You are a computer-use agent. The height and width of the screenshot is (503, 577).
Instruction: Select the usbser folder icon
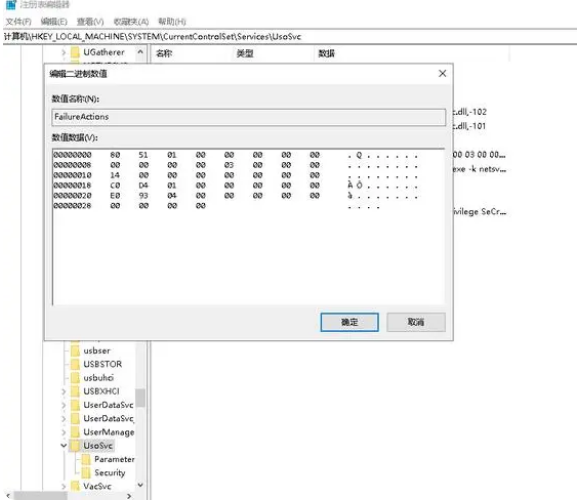[x=75, y=351]
